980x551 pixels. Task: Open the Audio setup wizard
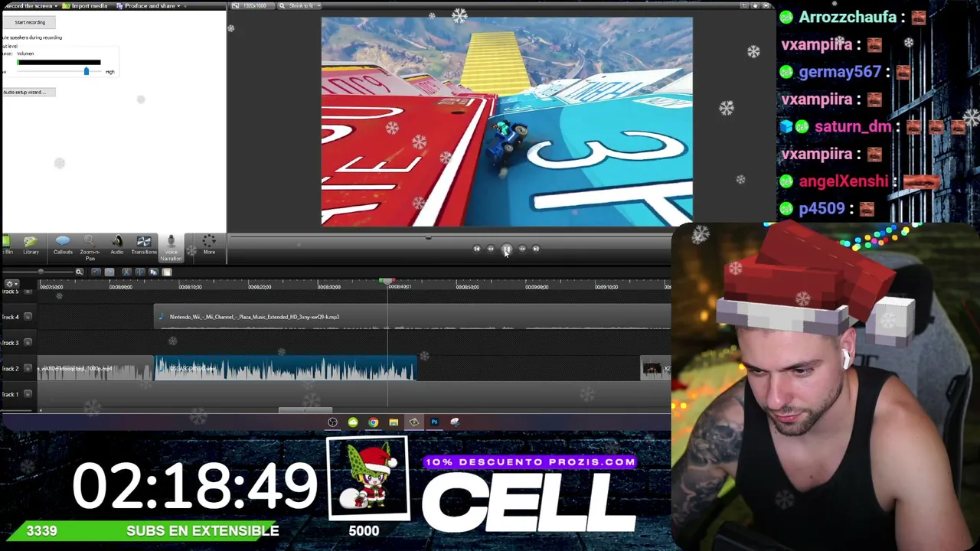tap(28, 92)
